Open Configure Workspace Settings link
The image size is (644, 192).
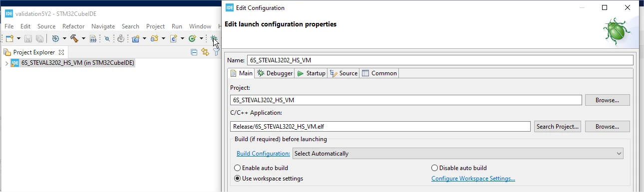click(x=473, y=179)
